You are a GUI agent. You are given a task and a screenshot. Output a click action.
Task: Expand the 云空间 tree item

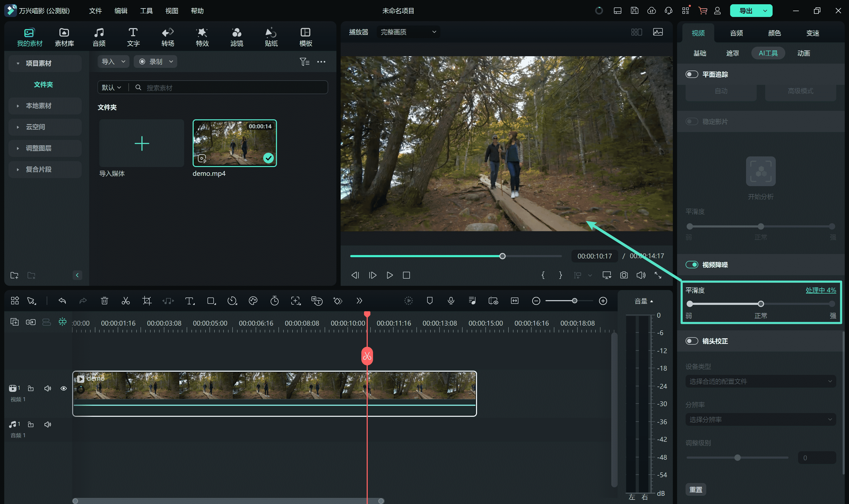[x=45, y=127]
